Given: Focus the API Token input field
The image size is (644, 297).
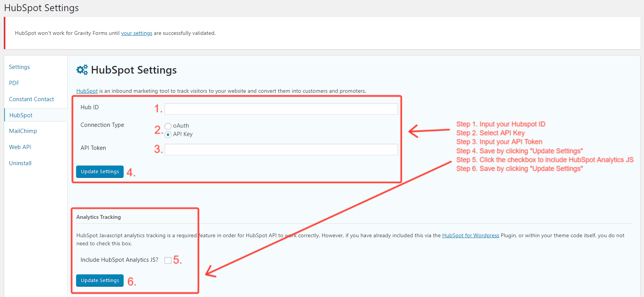Looking at the screenshot, I should pos(281,149).
